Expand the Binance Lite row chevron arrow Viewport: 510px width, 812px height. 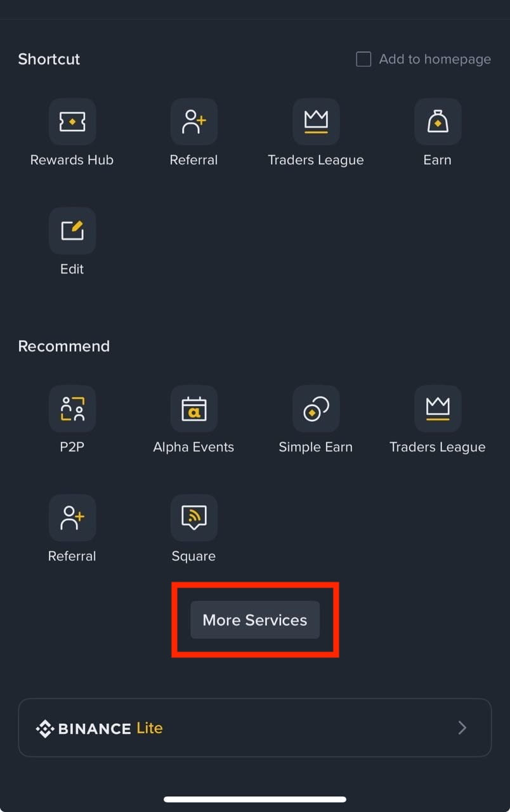(462, 728)
